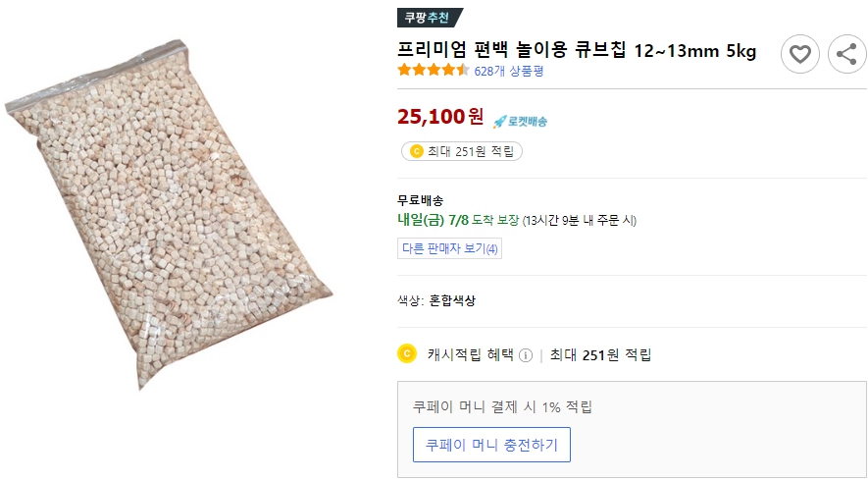This screenshot has height=481, width=868.
Task: Add product to wishlist with heart icon
Action: coord(800,54)
